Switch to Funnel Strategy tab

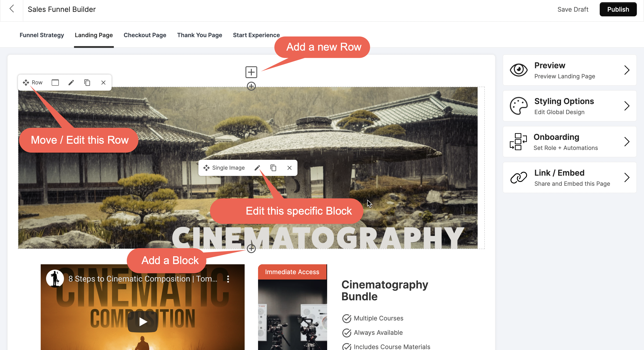tap(42, 35)
